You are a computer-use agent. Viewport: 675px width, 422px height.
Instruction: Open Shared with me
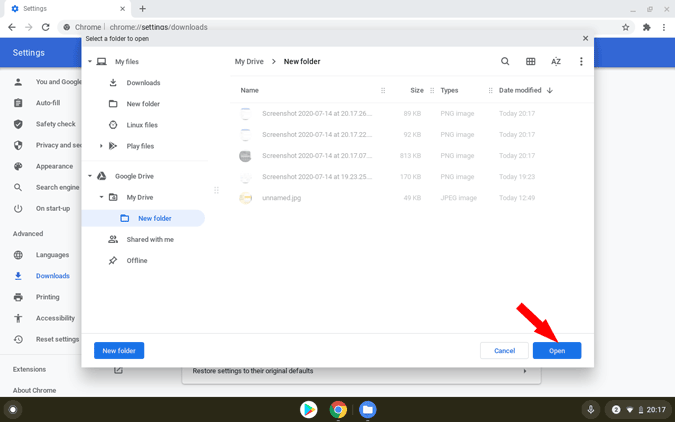[150, 239]
